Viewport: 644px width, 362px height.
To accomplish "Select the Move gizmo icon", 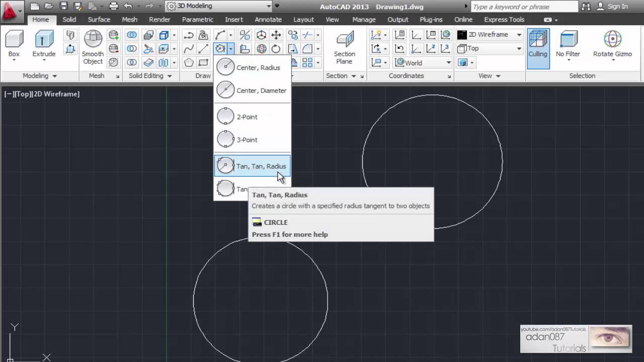I will click(275, 35).
